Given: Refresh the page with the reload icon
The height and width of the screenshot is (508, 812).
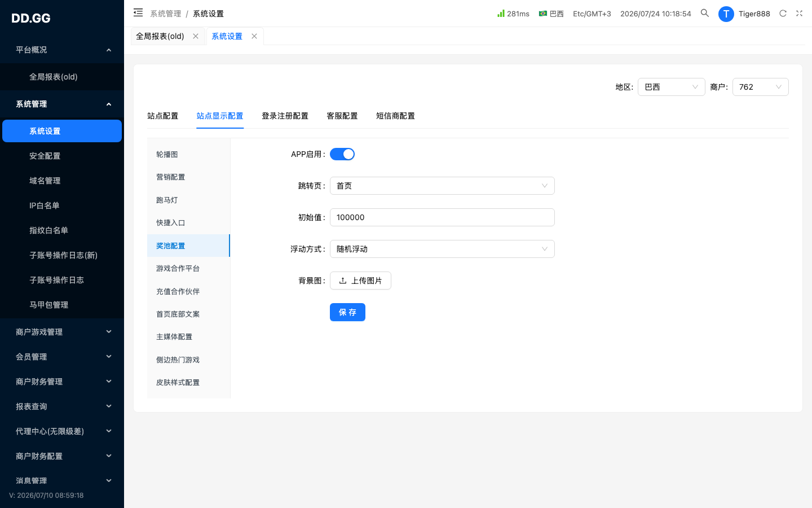Looking at the screenshot, I should click(783, 14).
